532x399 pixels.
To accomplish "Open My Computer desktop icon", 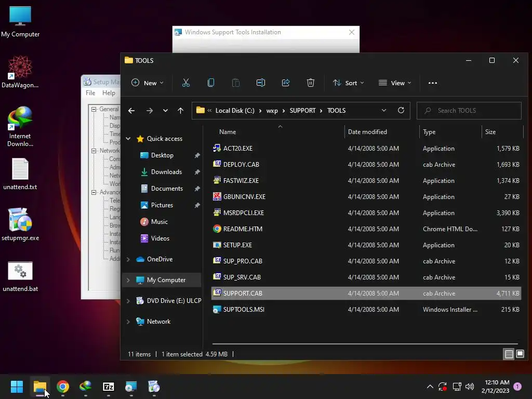I will click(20, 21).
